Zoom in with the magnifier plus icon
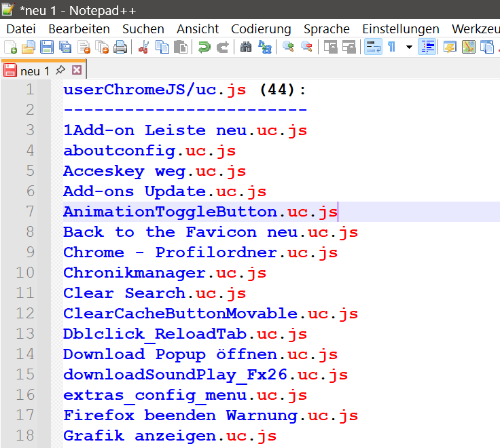The width and height of the screenshot is (500, 448). pos(288,47)
